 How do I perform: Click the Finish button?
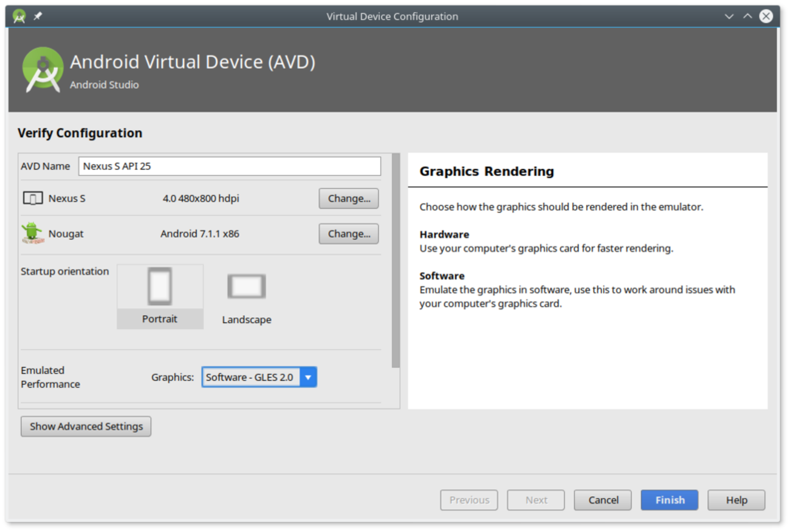click(x=670, y=500)
